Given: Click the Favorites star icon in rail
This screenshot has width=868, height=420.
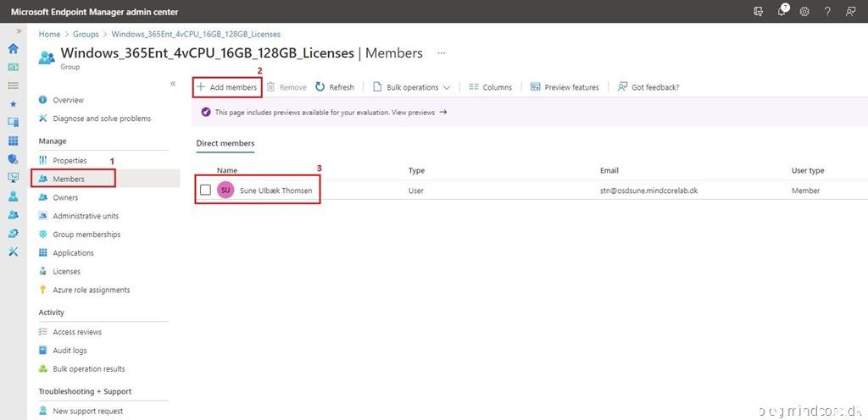Looking at the screenshot, I should click(x=13, y=104).
